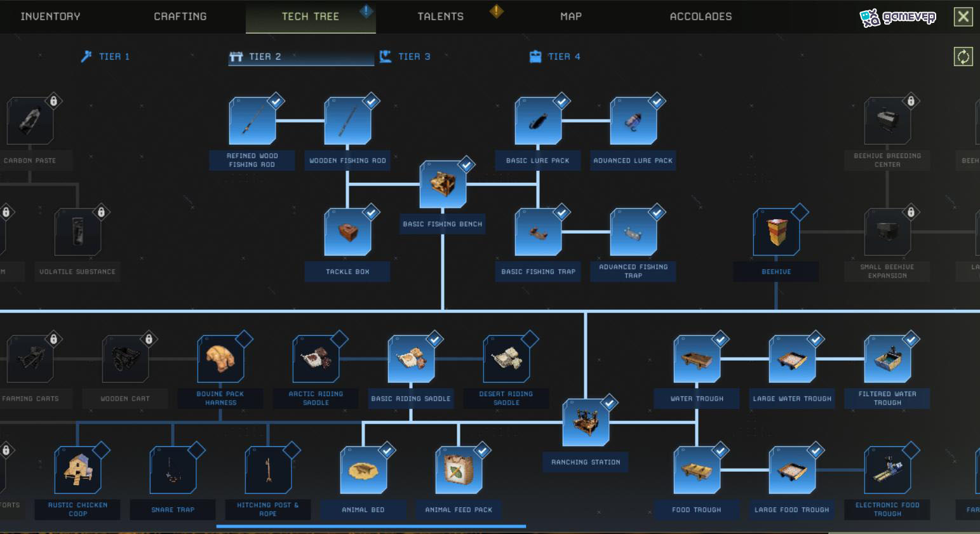Select the locked Farming Carts icon
The height and width of the screenshot is (534, 980).
[x=30, y=359]
